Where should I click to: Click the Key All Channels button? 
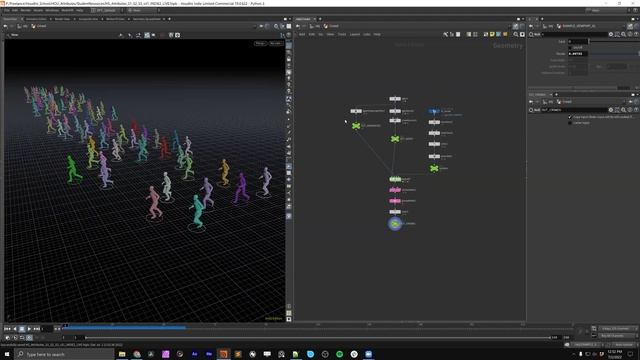click(x=617, y=336)
